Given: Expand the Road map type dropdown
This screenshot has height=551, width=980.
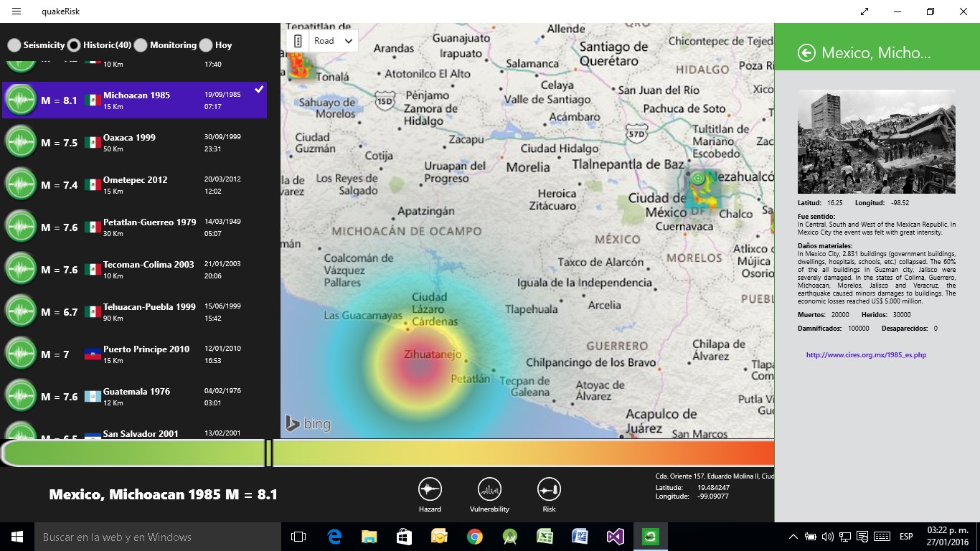Looking at the screenshot, I should (x=334, y=41).
